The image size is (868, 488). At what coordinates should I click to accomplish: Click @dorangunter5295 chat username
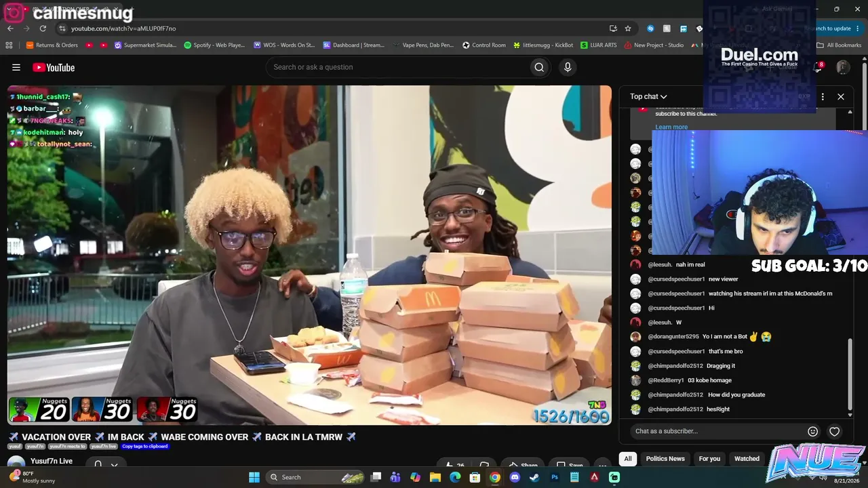tap(673, 337)
